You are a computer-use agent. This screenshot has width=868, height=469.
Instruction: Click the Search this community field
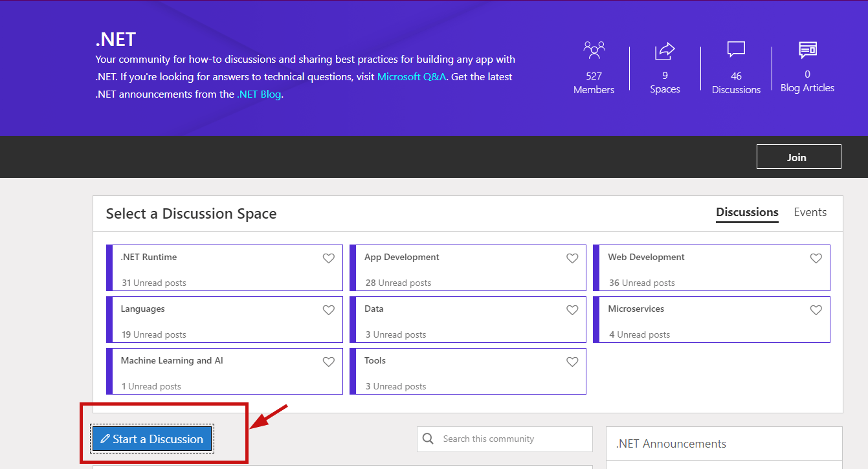505,439
